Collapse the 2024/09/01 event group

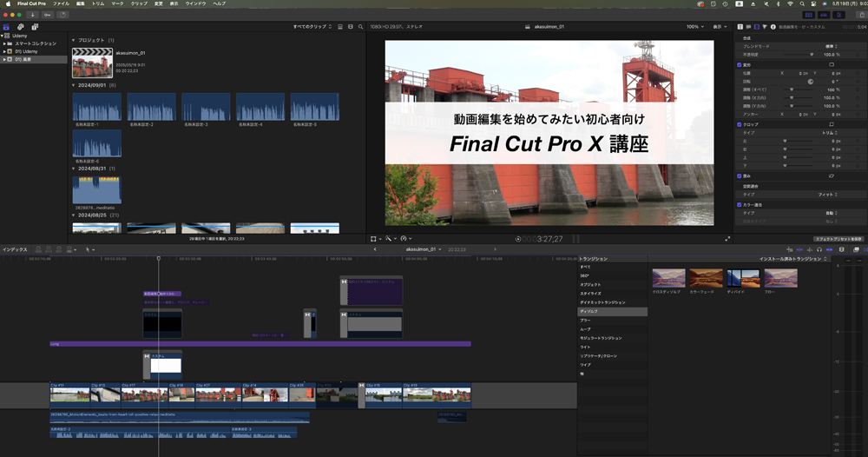73,85
